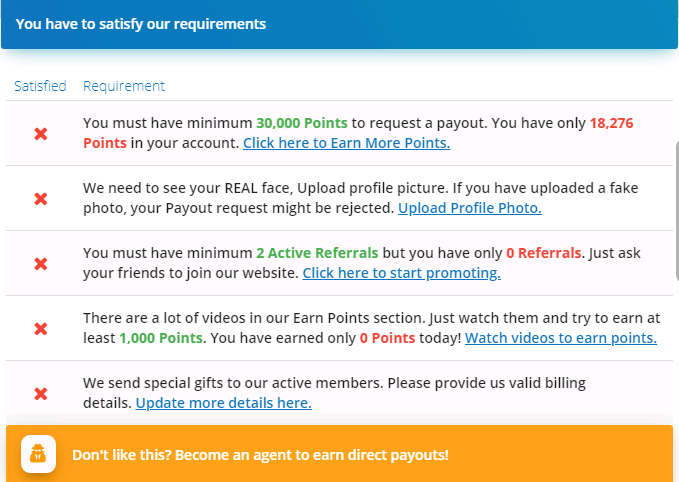Click the 'Become an agent' banner text
This screenshot has height=482, width=679.
pos(260,455)
